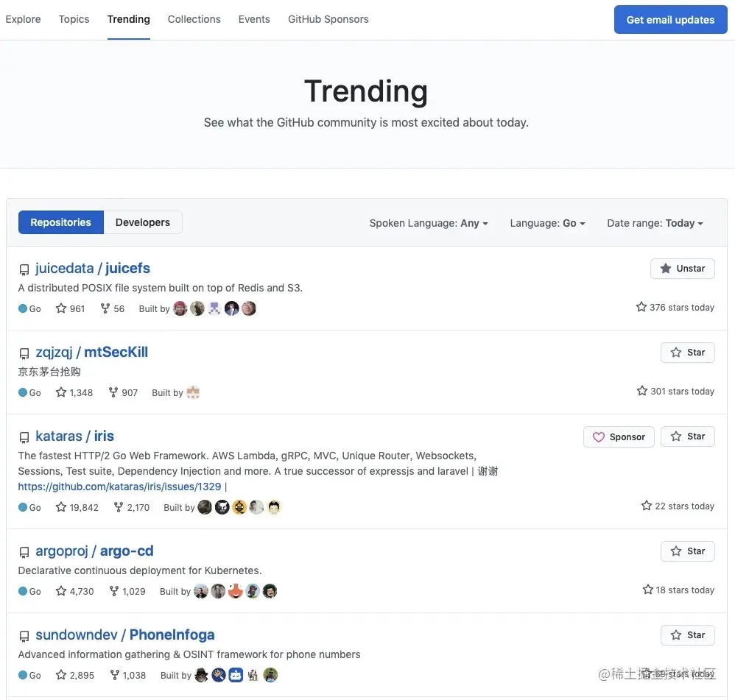Open the juicedata / juicefs repository
The width and height of the screenshot is (735, 700).
(x=92, y=268)
